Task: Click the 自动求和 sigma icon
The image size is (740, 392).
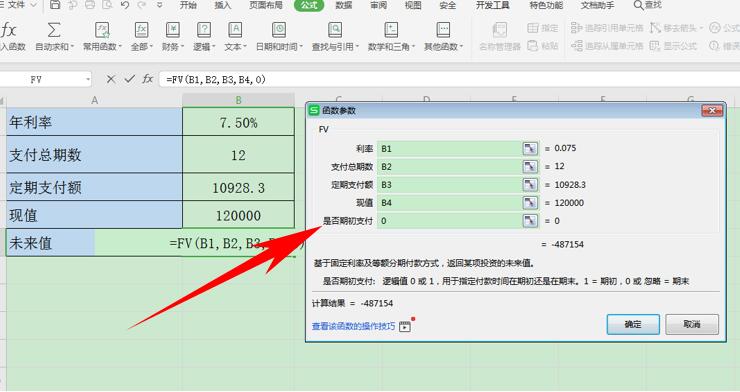Action: click(x=54, y=31)
